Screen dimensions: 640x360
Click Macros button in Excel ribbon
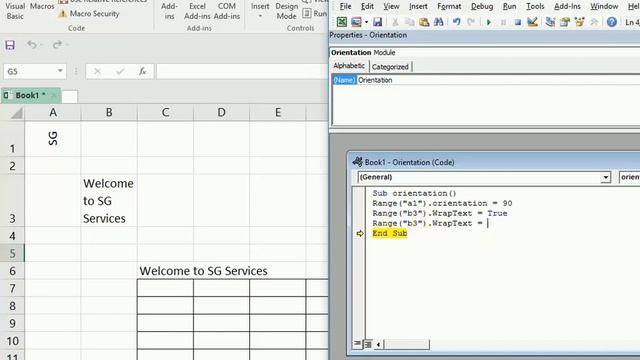point(42,7)
